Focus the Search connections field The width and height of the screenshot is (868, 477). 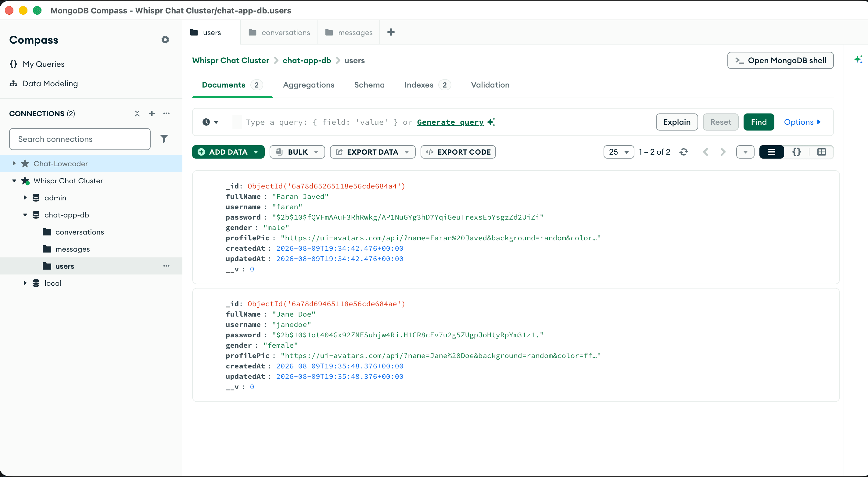(x=80, y=139)
